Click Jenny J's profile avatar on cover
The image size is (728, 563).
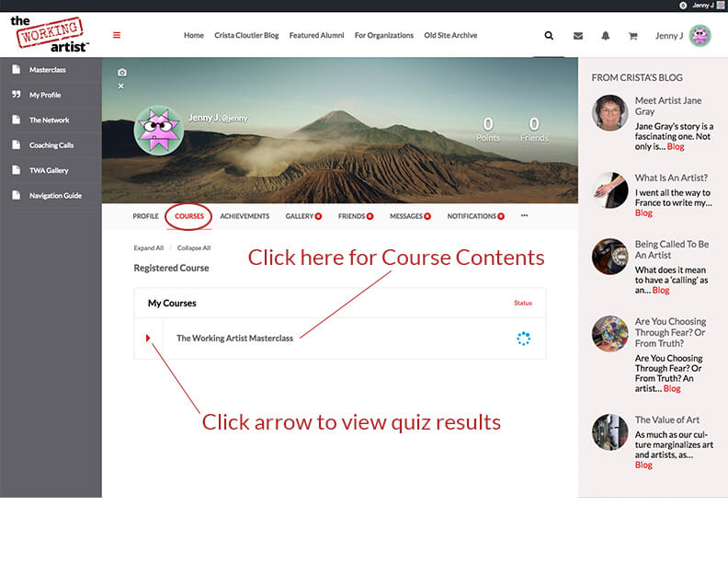point(159,131)
